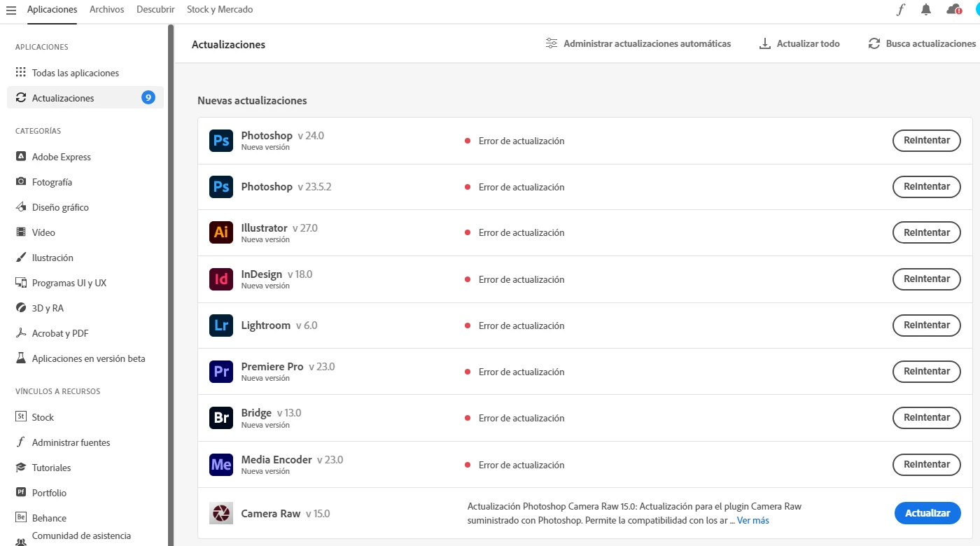Click the Media Encoder app icon
The height and width of the screenshot is (546, 980).
[x=221, y=464]
